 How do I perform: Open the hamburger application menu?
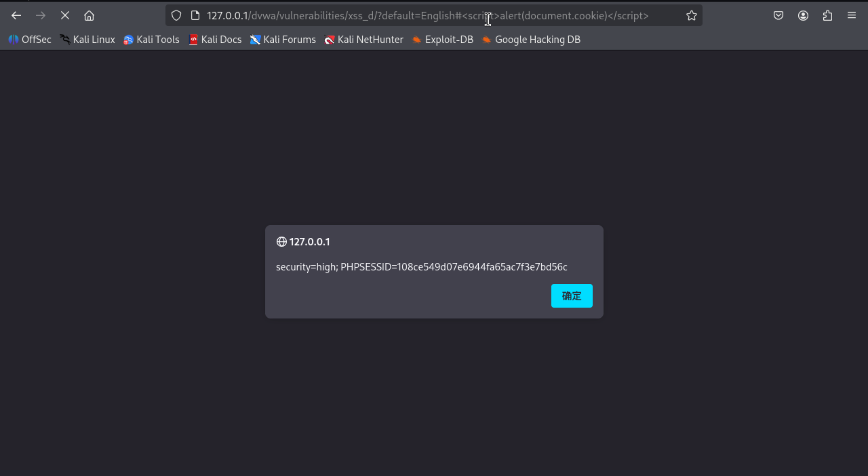pyautogui.click(x=852, y=16)
